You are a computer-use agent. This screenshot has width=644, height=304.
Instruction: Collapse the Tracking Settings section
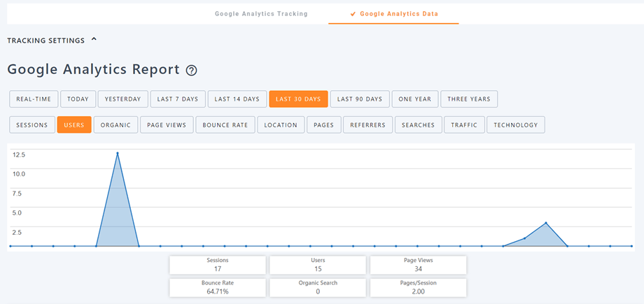click(x=94, y=40)
